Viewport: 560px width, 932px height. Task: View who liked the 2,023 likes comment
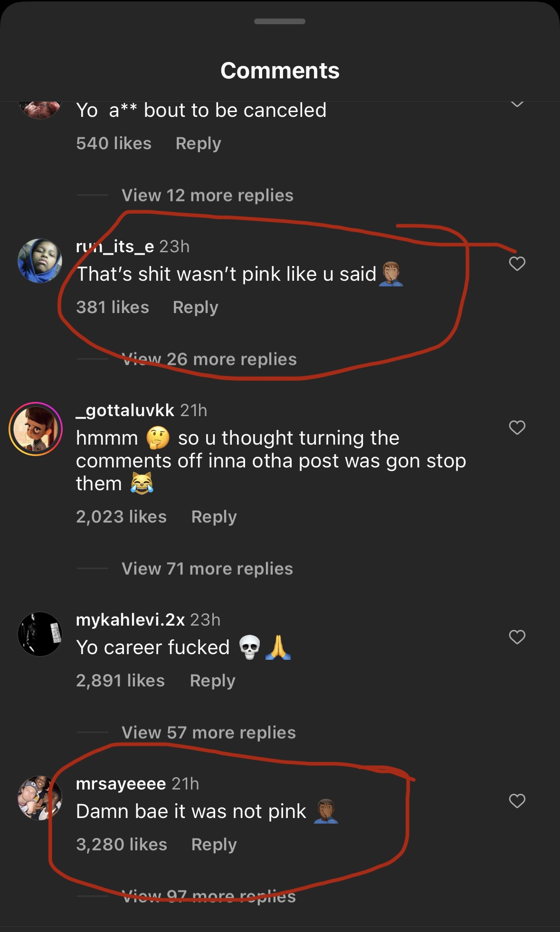pos(121,517)
